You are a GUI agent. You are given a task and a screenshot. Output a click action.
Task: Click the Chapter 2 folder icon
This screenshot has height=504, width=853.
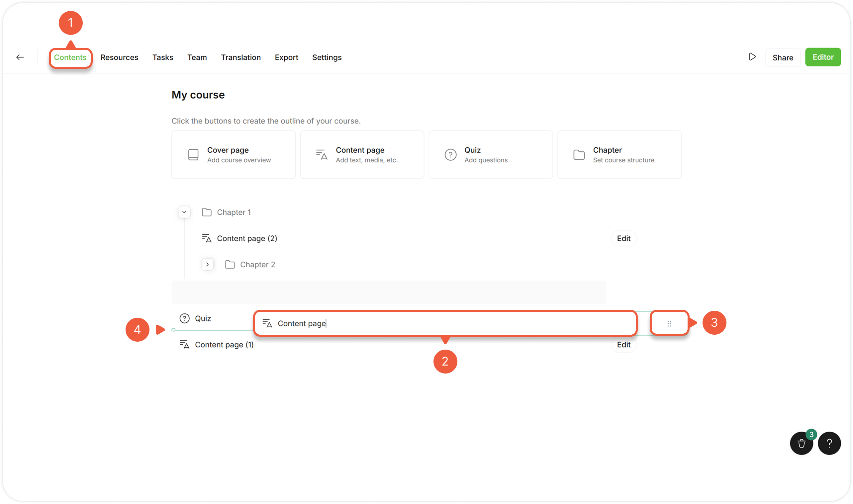click(x=230, y=265)
